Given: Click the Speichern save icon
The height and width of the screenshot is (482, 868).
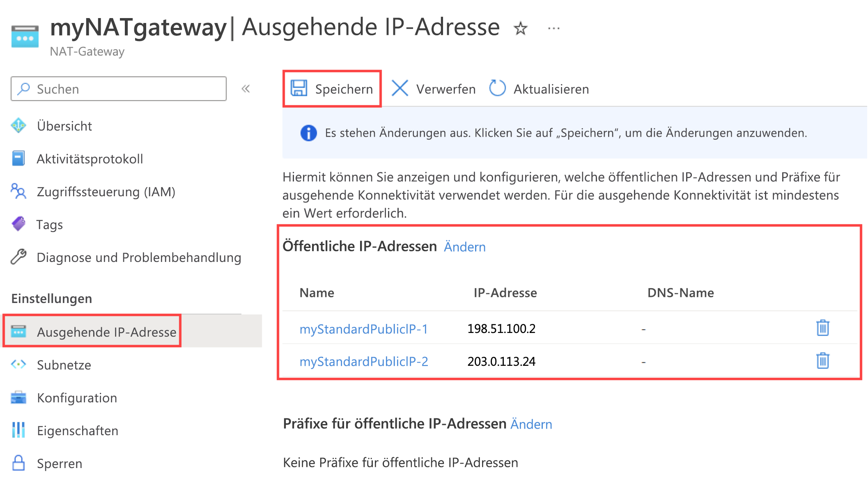Looking at the screenshot, I should coord(299,88).
